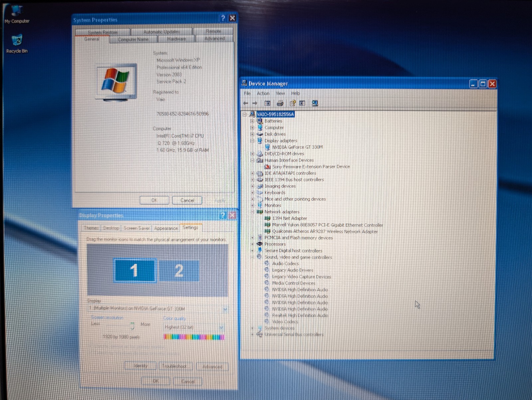Switch to System Restore tab
This screenshot has height=400, width=532.
point(103,32)
